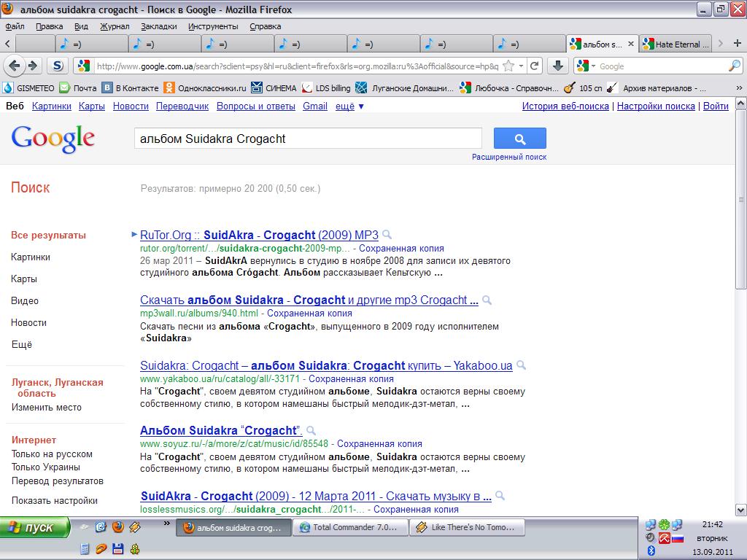Click the Gmail link
The width and height of the screenshot is (747, 560).
(x=315, y=106)
